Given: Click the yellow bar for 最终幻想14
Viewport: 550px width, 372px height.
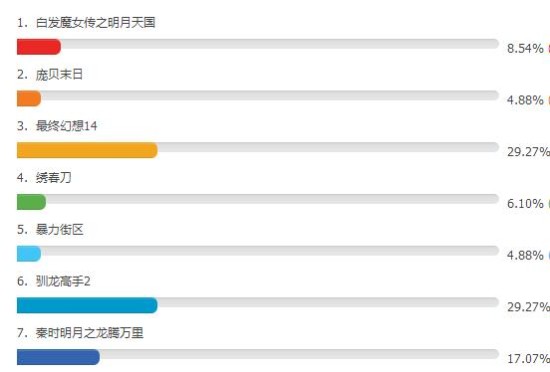Looking at the screenshot, I should [x=87, y=150].
